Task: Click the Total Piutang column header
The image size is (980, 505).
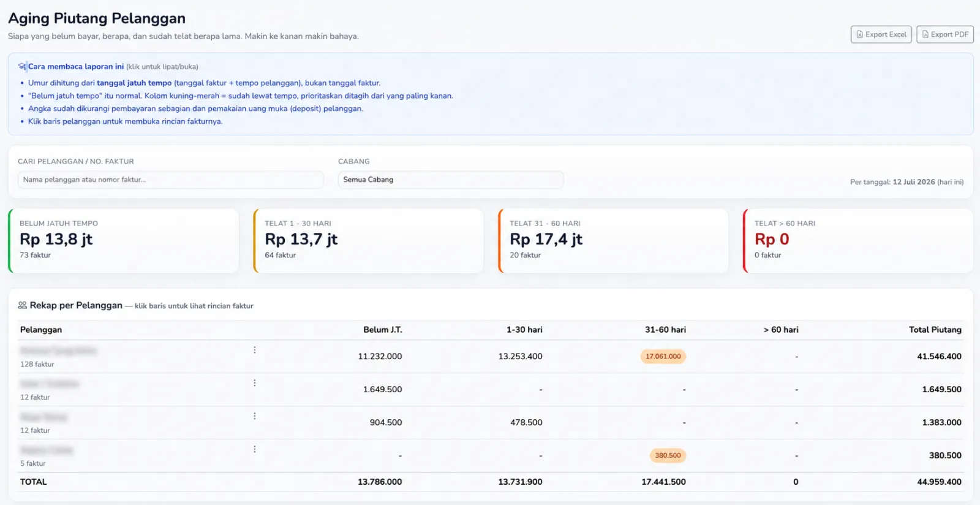Action: tap(935, 330)
